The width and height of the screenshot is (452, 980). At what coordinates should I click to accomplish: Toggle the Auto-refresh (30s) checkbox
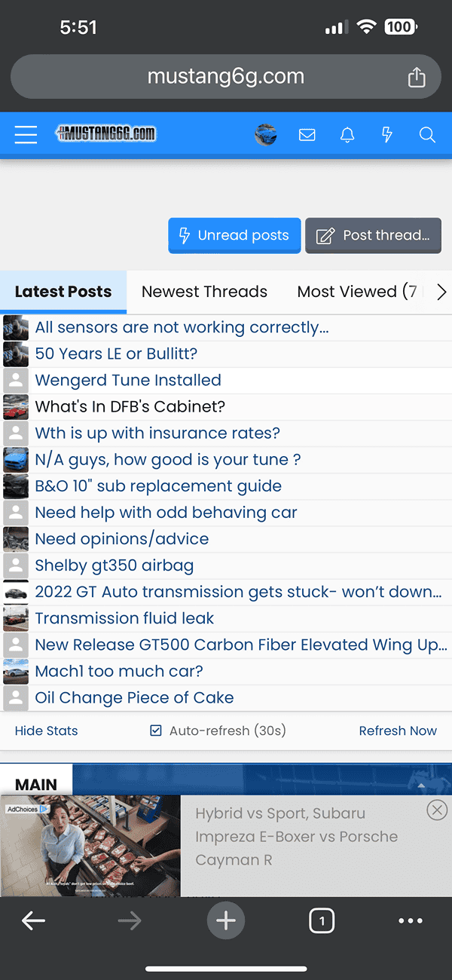(x=156, y=730)
